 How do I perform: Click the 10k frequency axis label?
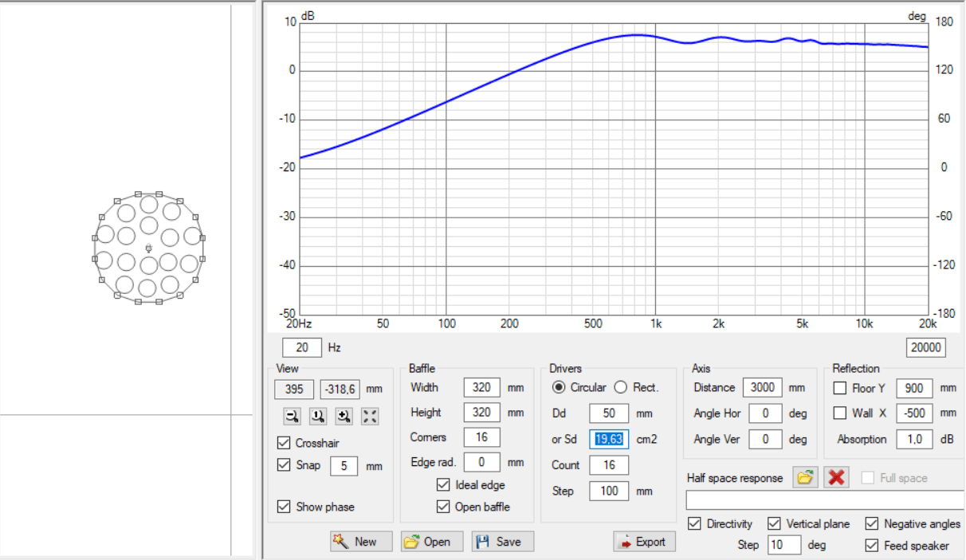(865, 323)
